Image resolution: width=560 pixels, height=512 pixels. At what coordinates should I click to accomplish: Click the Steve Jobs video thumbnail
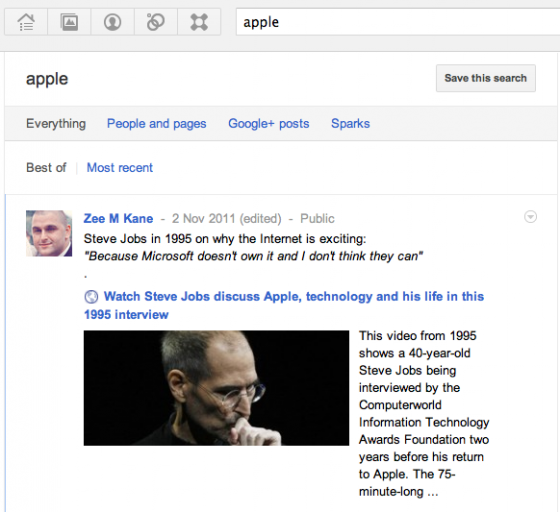216,388
